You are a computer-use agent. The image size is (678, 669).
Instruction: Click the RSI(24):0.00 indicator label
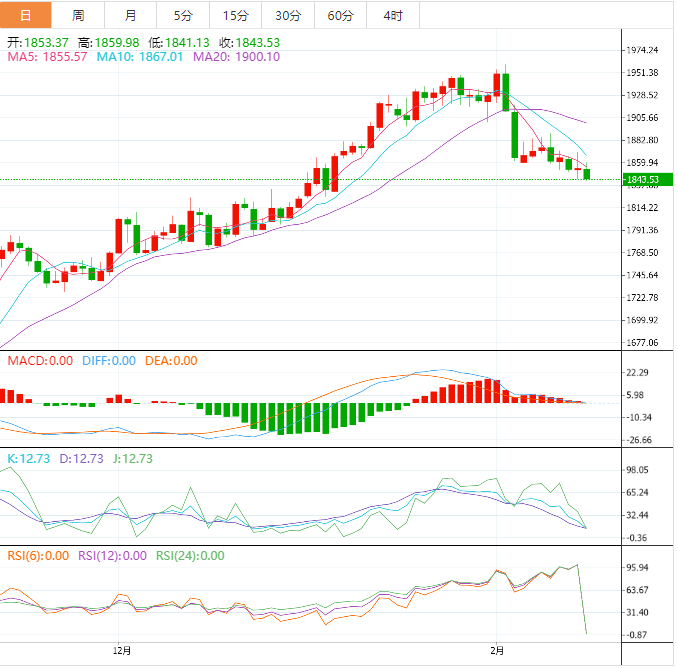coord(190,556)
